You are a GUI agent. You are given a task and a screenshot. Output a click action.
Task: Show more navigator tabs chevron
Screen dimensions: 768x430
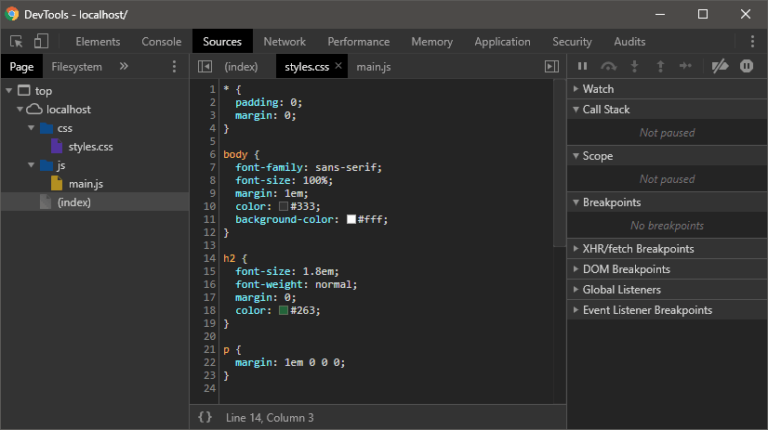(x=124, y=67)
